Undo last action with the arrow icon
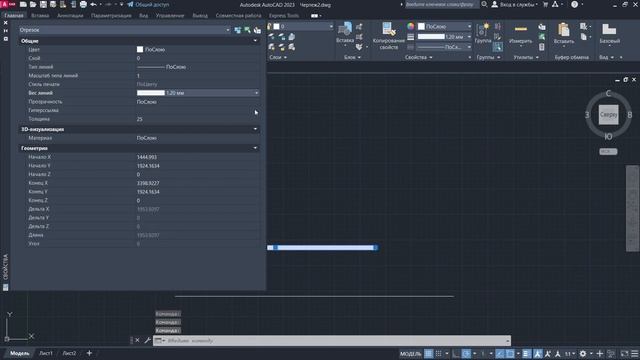 [93, 4]
